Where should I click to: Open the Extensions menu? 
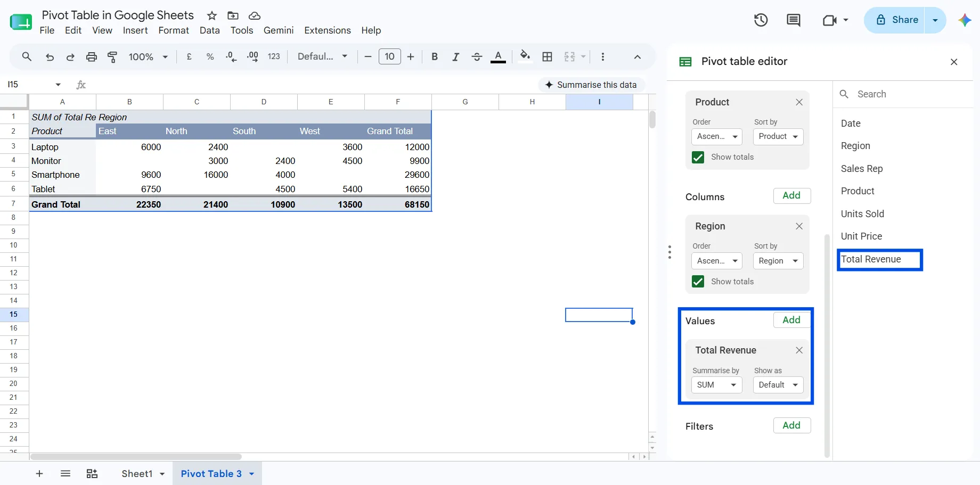[328, 30]
